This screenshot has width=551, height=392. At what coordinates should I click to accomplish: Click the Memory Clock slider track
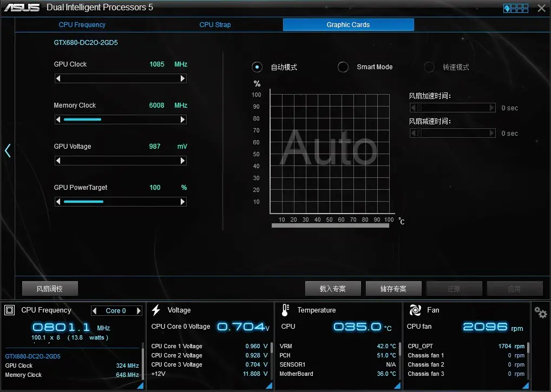[x=121, y=119]
